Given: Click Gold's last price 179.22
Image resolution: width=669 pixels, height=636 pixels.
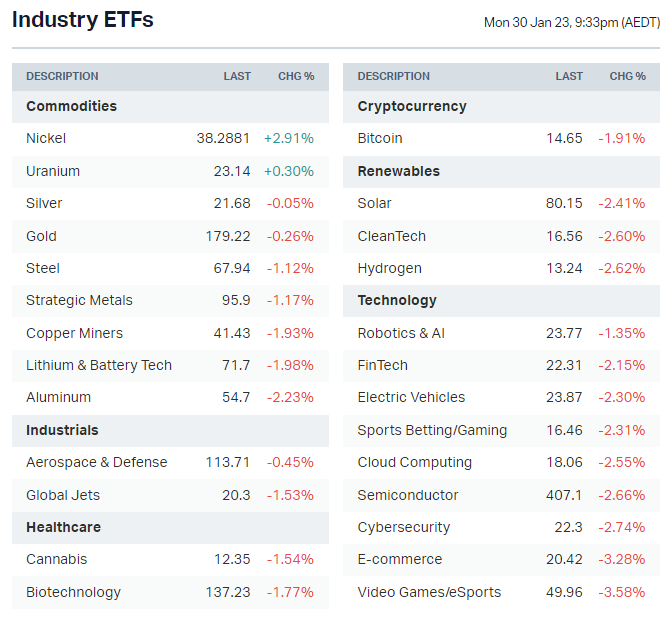Looking at the screenshot, I should tap(227, 236).
